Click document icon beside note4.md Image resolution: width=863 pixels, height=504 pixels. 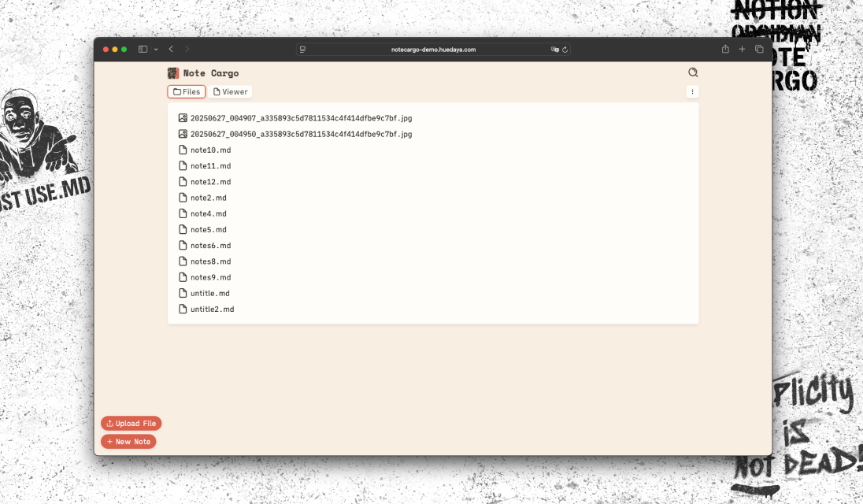coord(183,213)
